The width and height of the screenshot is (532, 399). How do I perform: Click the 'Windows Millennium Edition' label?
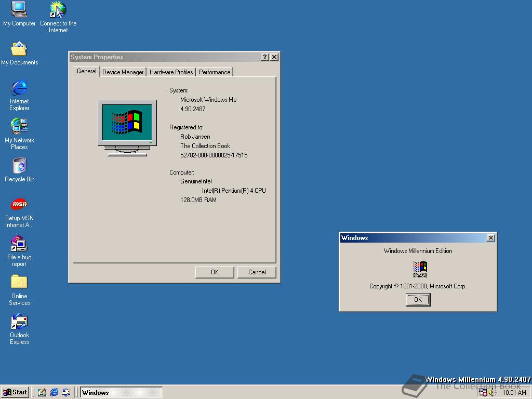point(418,251)
